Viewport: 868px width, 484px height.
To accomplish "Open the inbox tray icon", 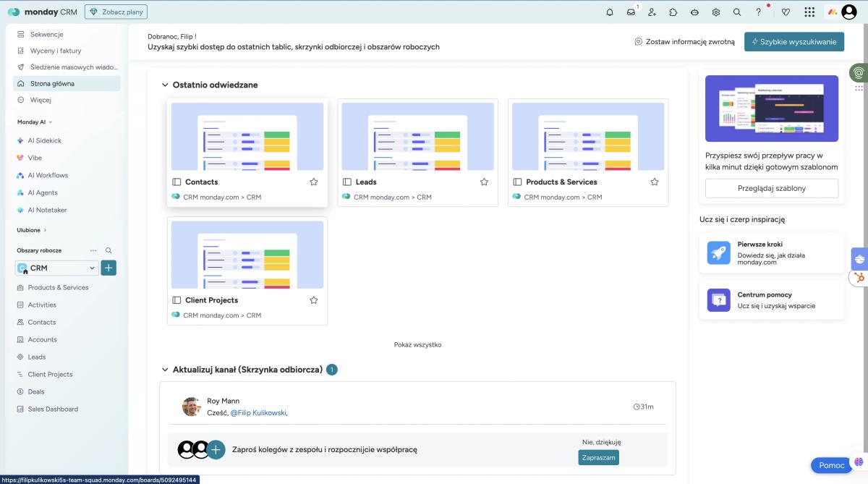I will [x=631, y=12].
